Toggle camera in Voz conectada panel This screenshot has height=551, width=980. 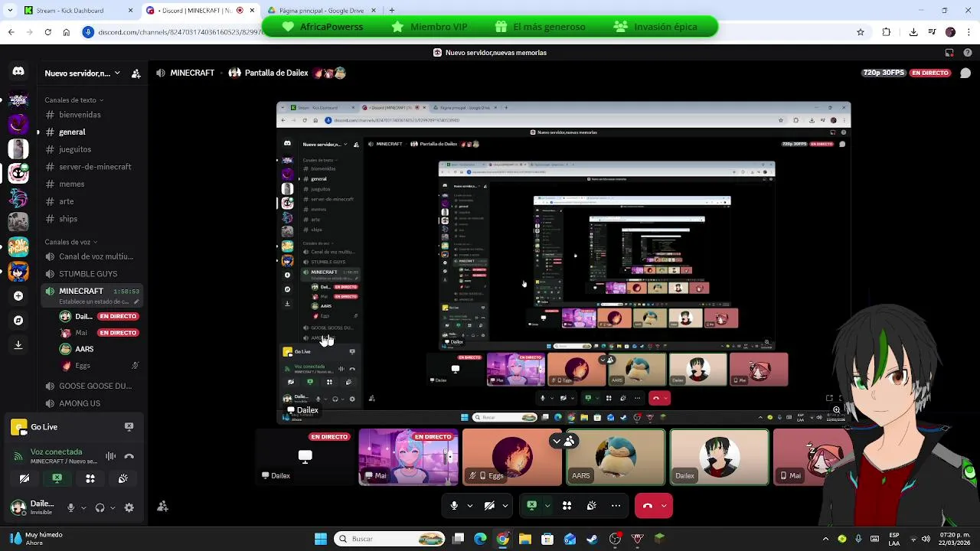click(x=24, y=478)
